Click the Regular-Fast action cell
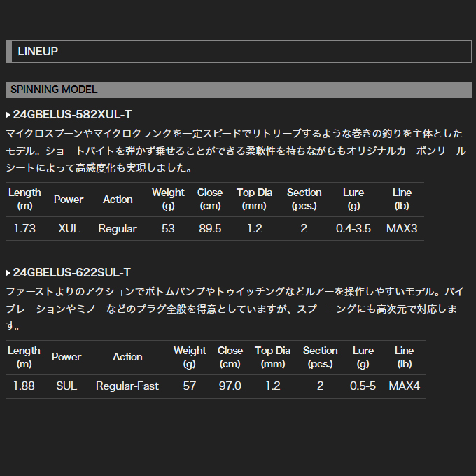 127,386
